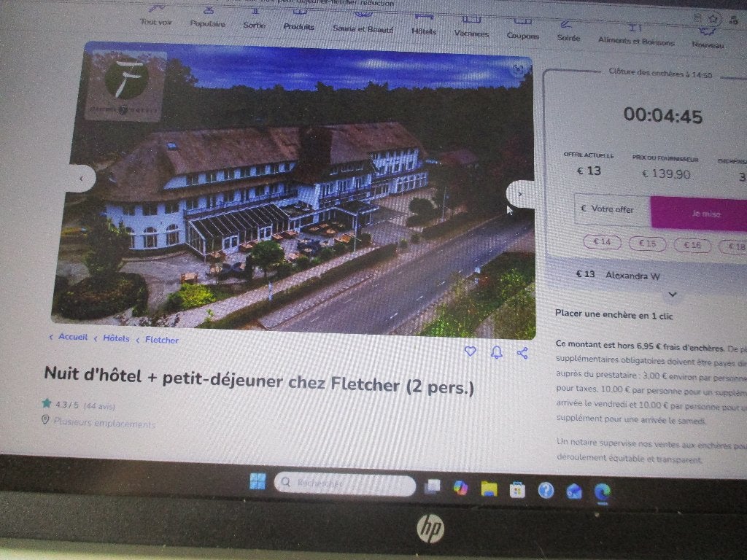Launch Copilot from the taskbar
The image size is (747, 560).
[x=461, y=488]
